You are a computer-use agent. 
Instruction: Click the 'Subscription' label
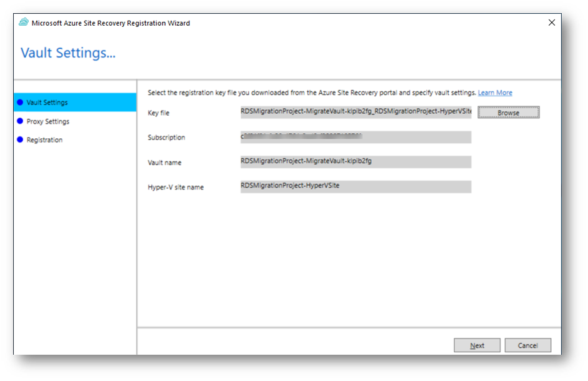click(x=166, y=138)
